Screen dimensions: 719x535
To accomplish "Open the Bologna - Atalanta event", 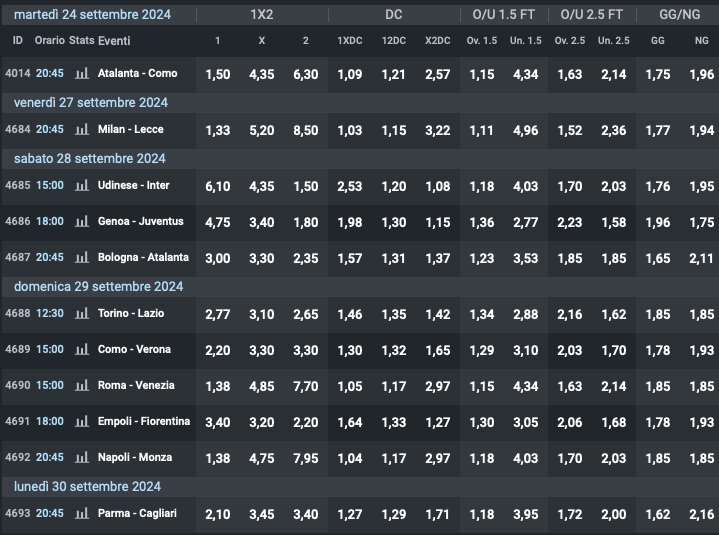I will click(143, 257).
